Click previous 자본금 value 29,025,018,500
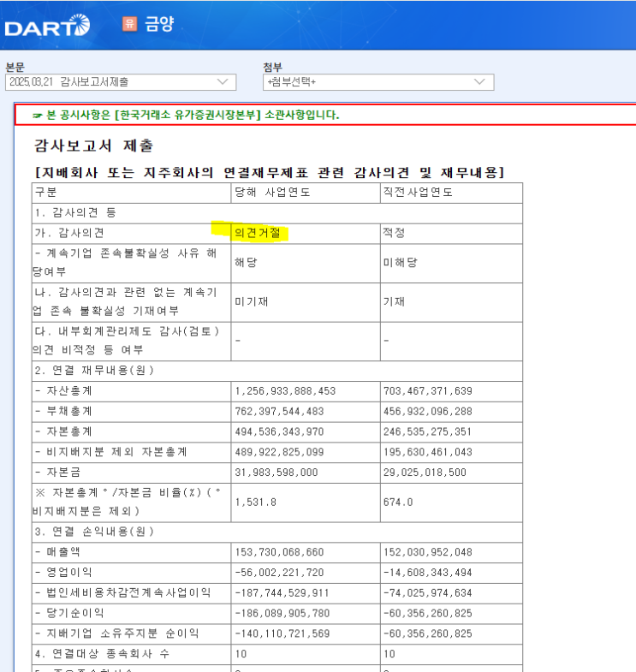636x672 pixels. point(425,473)
